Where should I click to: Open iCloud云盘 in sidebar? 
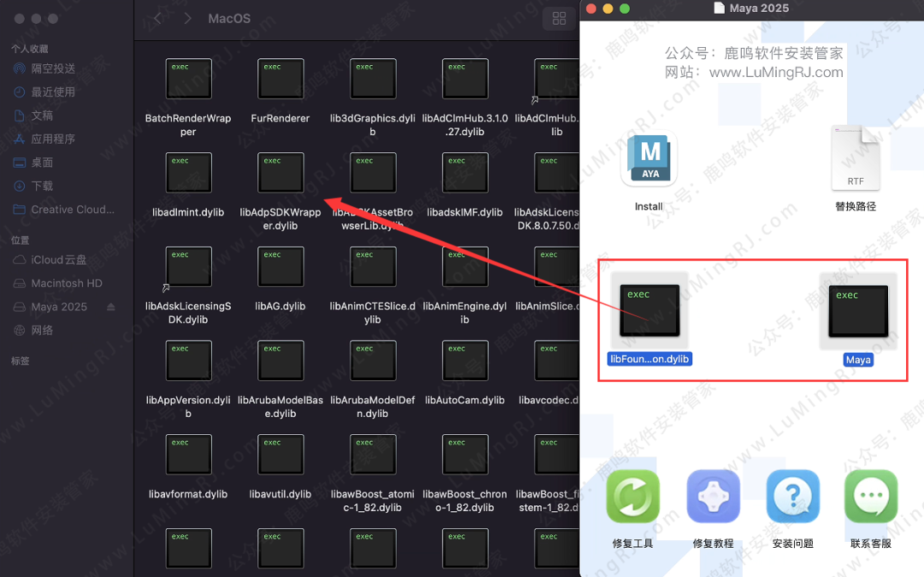[59, 259]
